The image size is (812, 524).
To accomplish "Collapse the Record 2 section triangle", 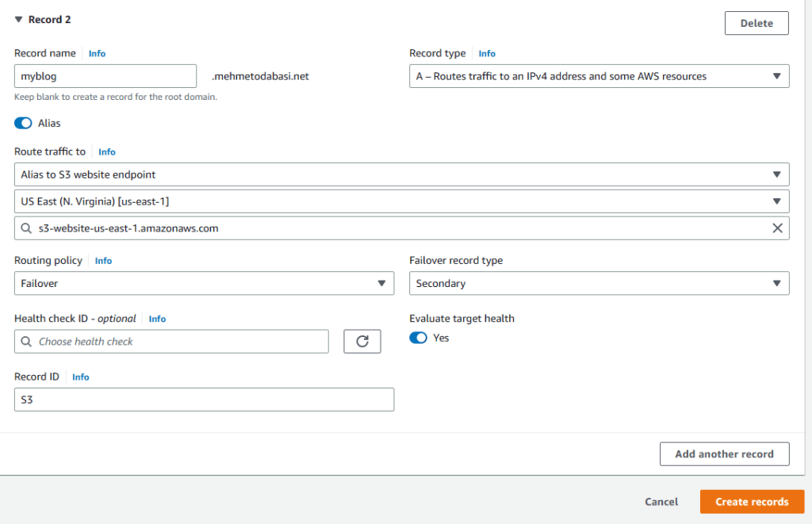I will tap(18, 20).
